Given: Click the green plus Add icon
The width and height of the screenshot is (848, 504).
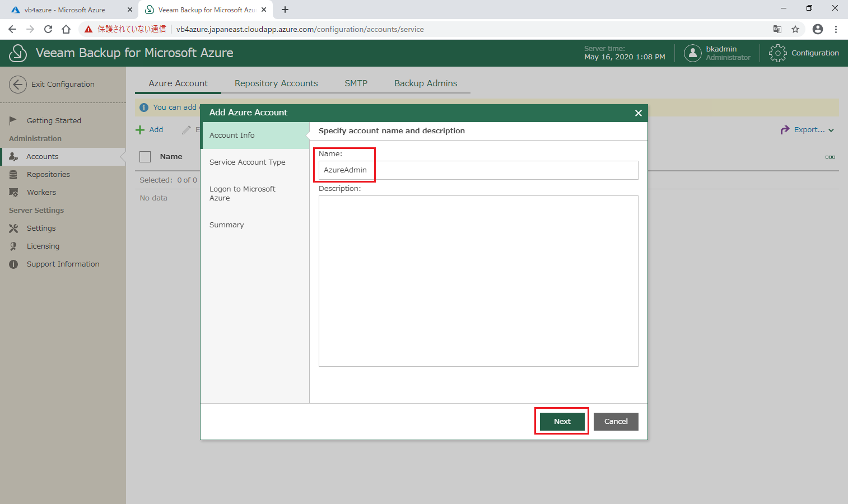Looking at the screenshot, I should click(140, 130).
